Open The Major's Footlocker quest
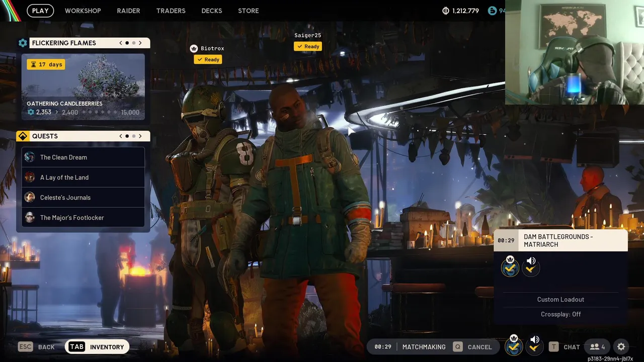The image size is (644, 362). 83,218
